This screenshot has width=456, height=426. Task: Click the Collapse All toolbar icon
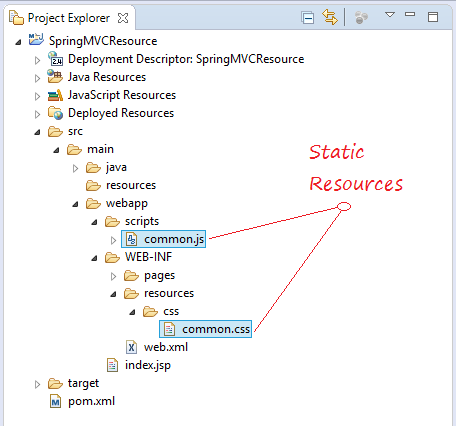pos(307,18)
